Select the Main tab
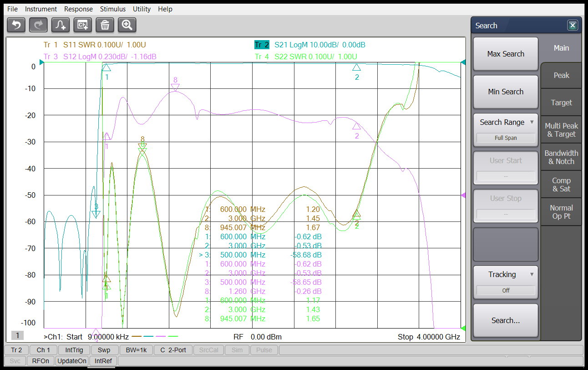This screenshot has height=370, width=588. 561,48
